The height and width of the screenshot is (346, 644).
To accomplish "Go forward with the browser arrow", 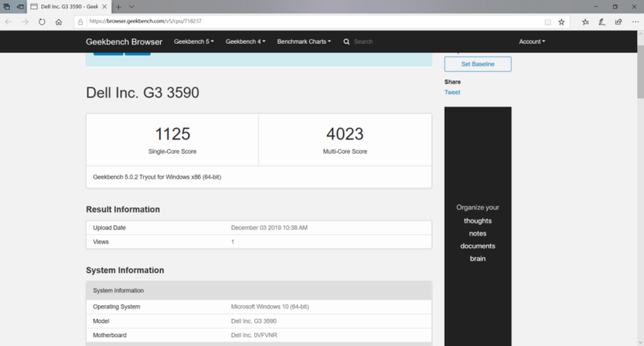I will point(25,21).
